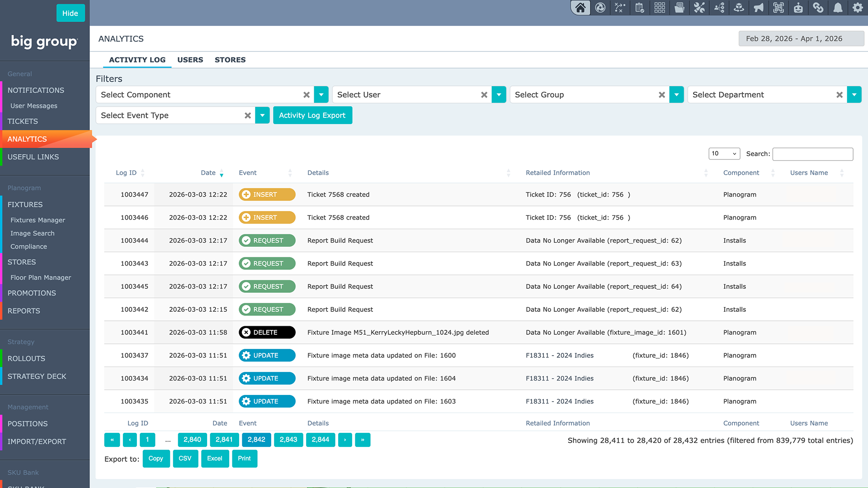
Task: Click the INSERT badge on log 1003447
Action: (267, 195)
